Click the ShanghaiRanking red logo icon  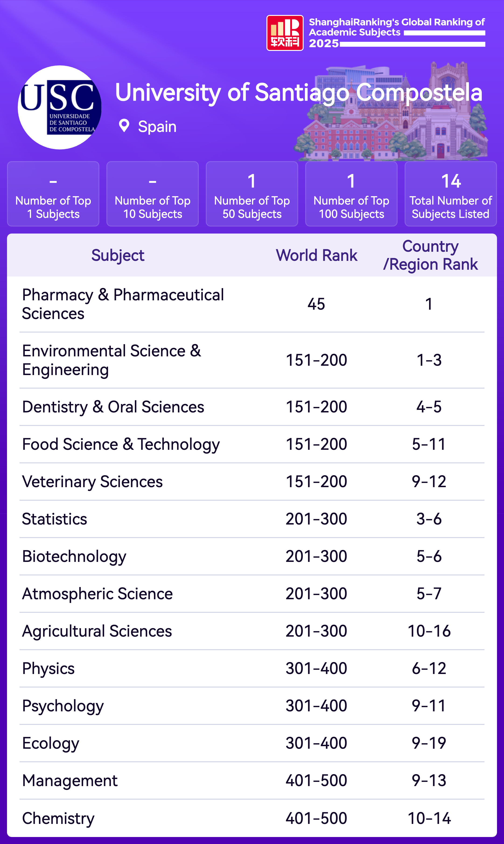285,33
